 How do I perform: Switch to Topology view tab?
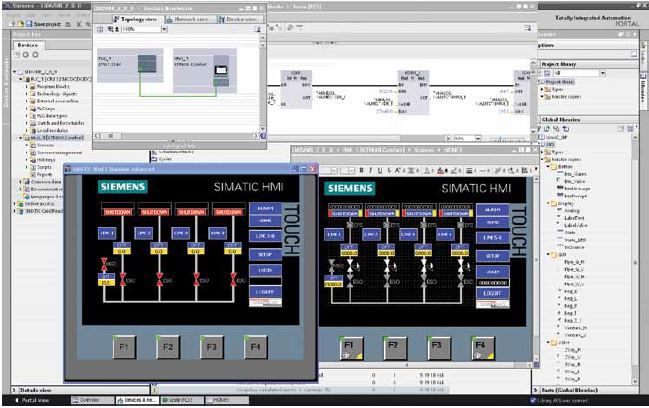click(136, 19)
